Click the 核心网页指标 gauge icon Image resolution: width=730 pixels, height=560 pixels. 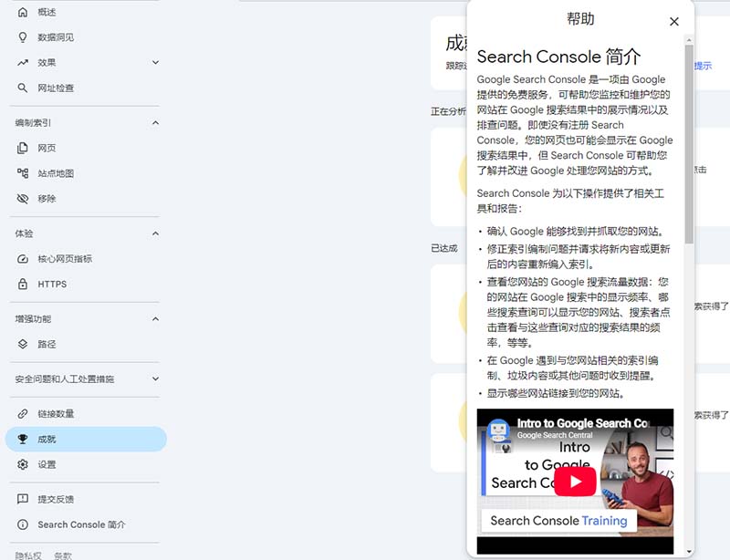22,259
